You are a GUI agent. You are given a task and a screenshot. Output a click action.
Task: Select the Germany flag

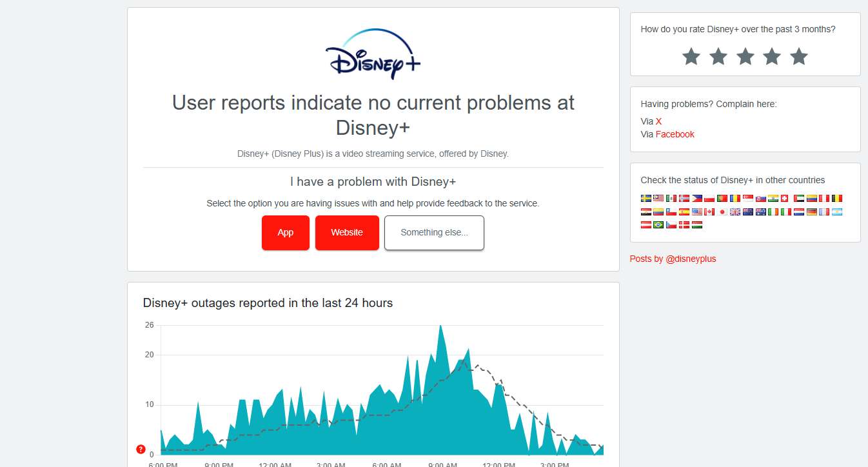tap(812, 212)
